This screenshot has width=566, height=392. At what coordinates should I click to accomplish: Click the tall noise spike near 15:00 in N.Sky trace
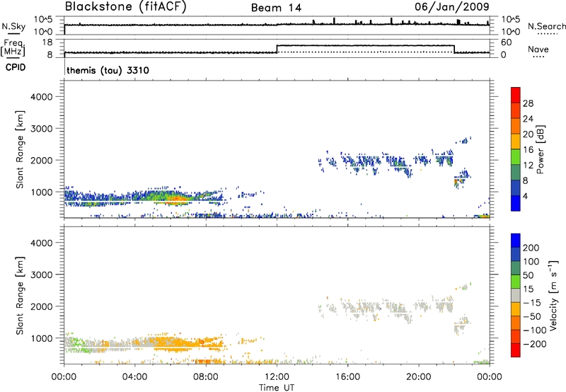[x=334, y=21]
